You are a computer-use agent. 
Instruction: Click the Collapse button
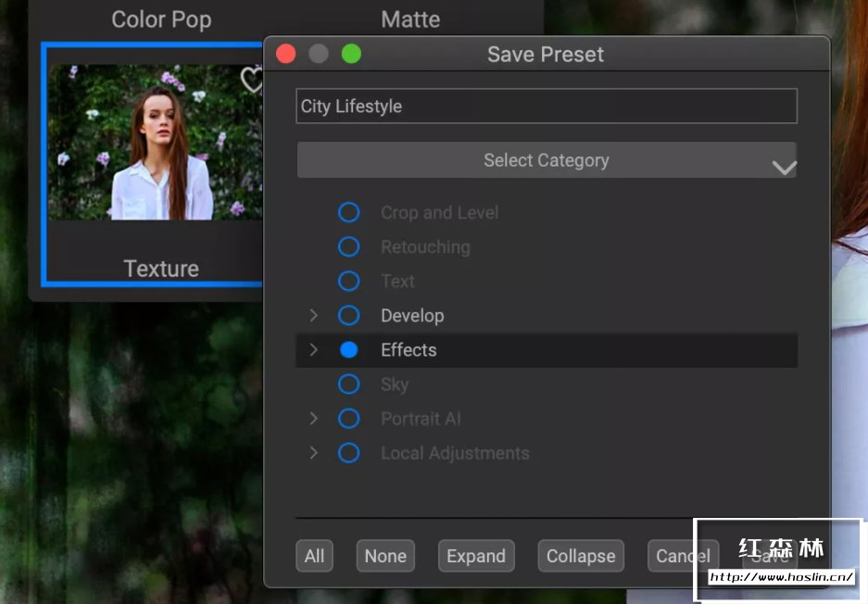[x=581, y=555]
